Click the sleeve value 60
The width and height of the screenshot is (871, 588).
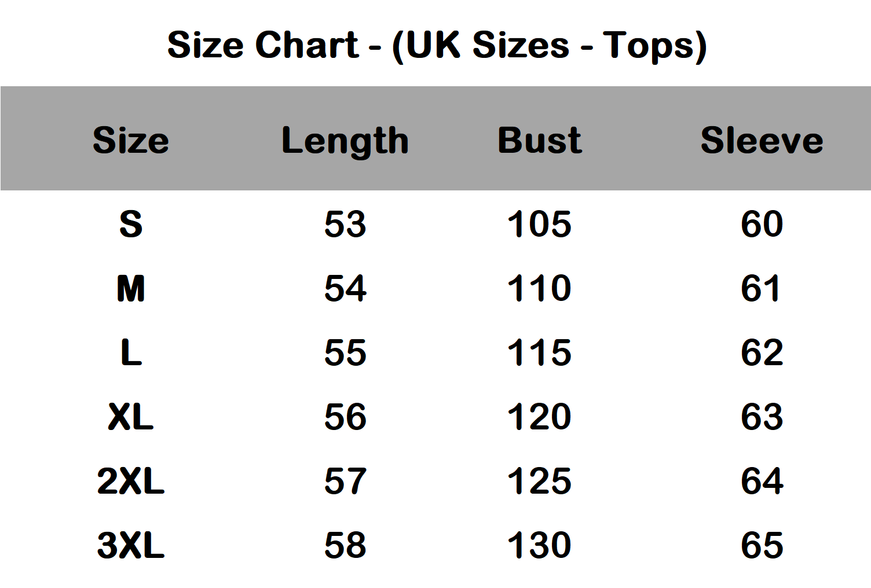tap(762, 225)
